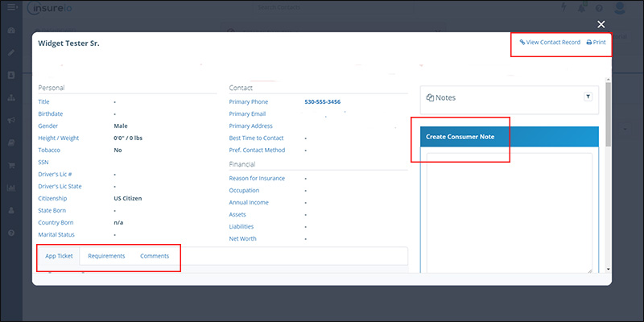The image size is (644, 322).
Task: Click the Notes stack icon
Action: (430, 97)
